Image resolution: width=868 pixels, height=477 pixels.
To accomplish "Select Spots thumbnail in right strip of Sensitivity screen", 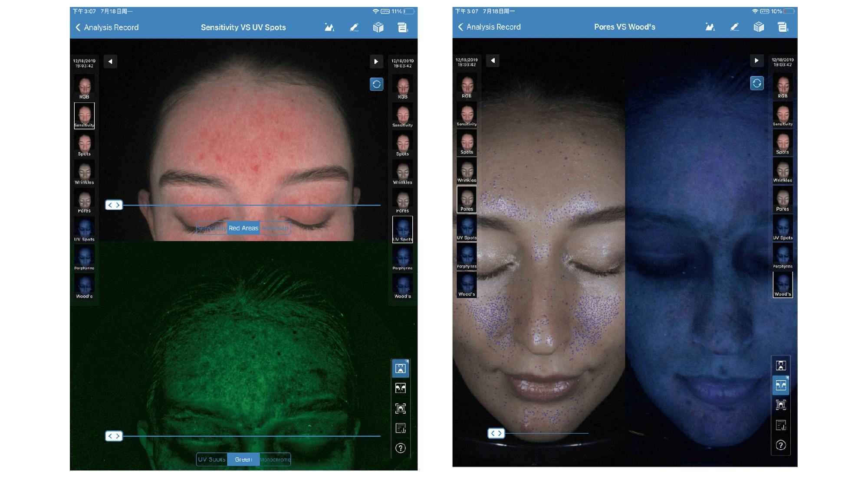I will click(x=403, y=144).
